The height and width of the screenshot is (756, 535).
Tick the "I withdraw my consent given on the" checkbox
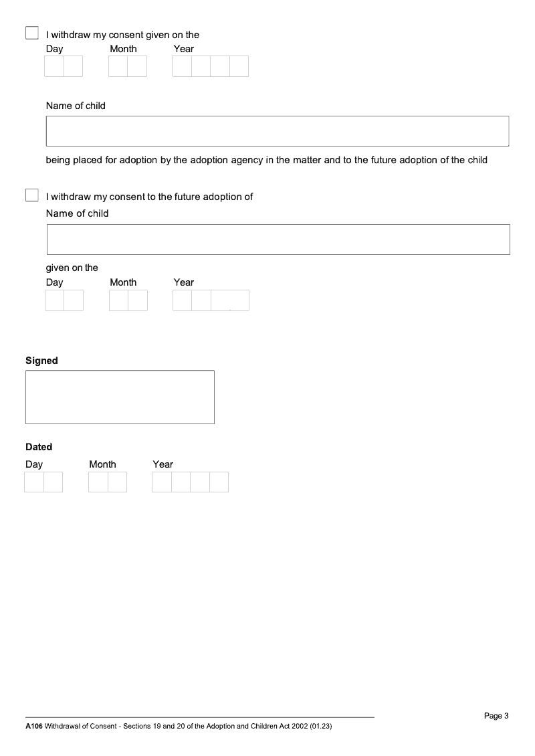pos(32,33)
